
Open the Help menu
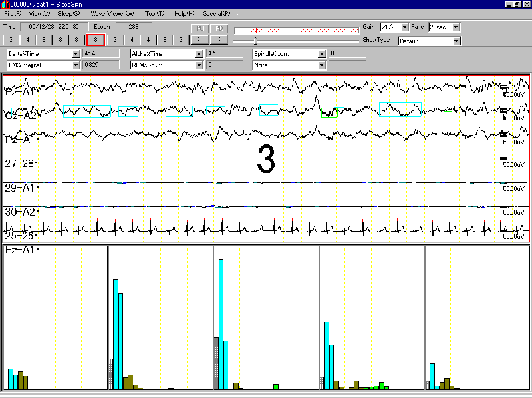point(184,14)
